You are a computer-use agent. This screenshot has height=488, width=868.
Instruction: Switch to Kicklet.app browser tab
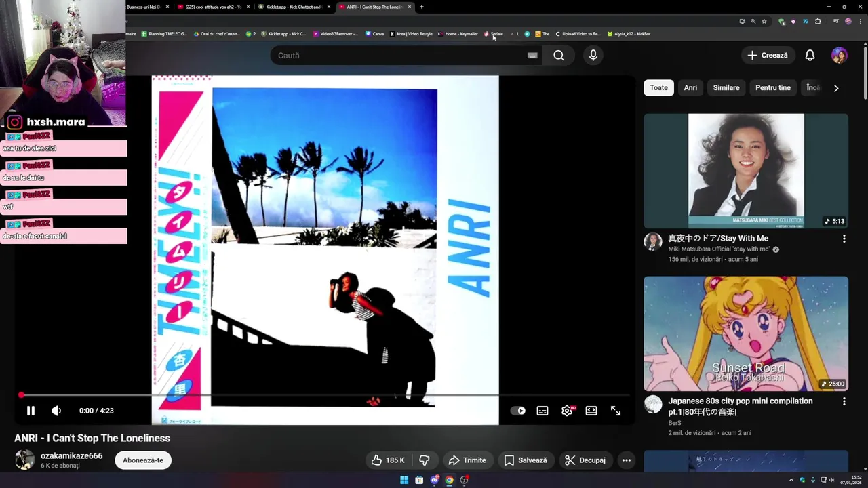[x=293, y=7]
